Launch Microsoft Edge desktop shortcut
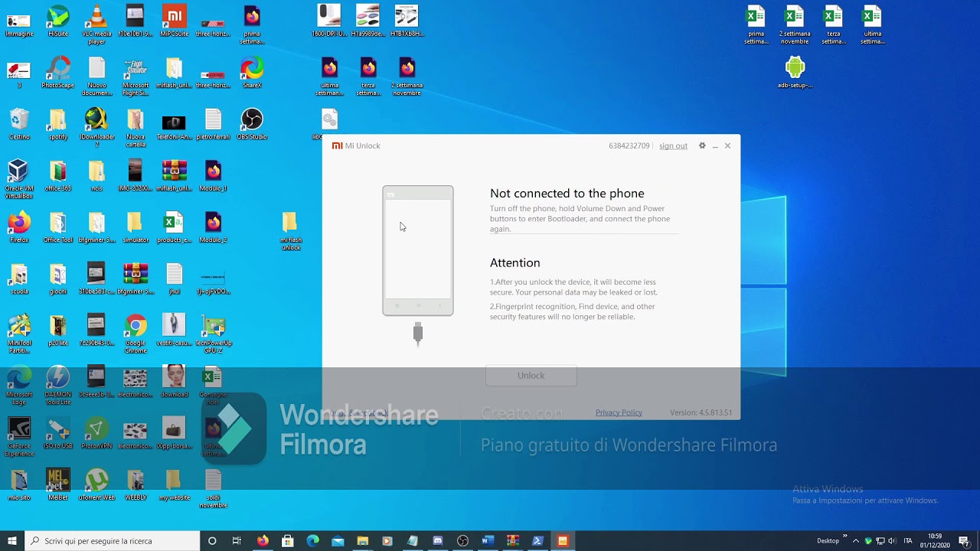The height and width of the screenshot is (551, 980). pos(19,385)
